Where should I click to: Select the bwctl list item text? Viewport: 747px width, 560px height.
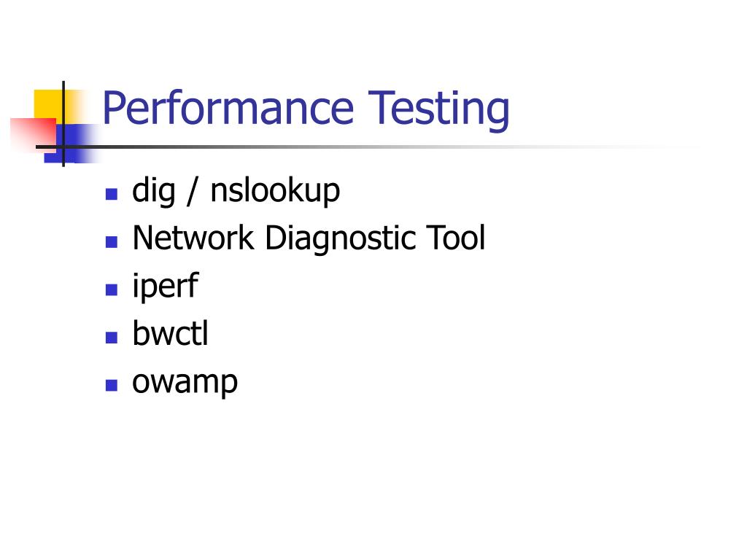click(171, 332)
